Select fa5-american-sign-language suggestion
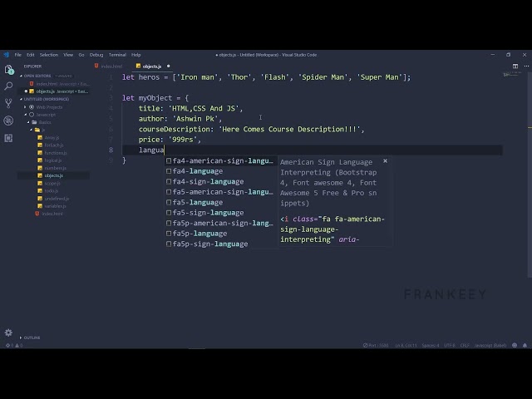 [x=220, y=192]
